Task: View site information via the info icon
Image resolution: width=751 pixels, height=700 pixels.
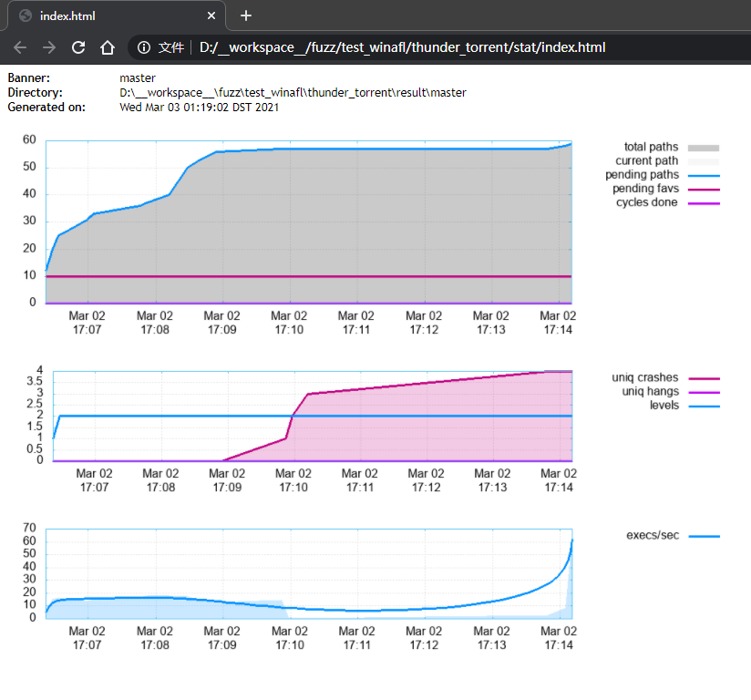Action: pos(144,47)
